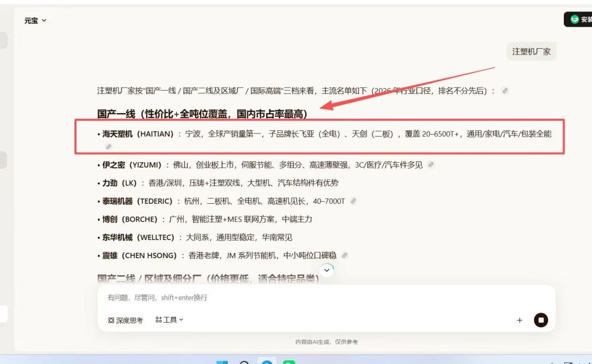Open the taskbar search icon
Screen dimensions: 592x364
pyautogui.click(x=244, y=362)
